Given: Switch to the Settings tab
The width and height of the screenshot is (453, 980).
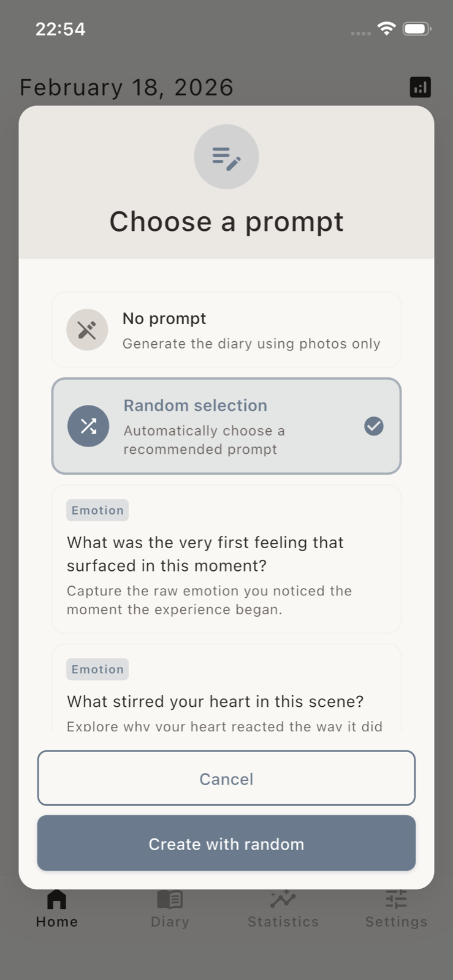Looking at the screenshot, I should click(396, 907).
